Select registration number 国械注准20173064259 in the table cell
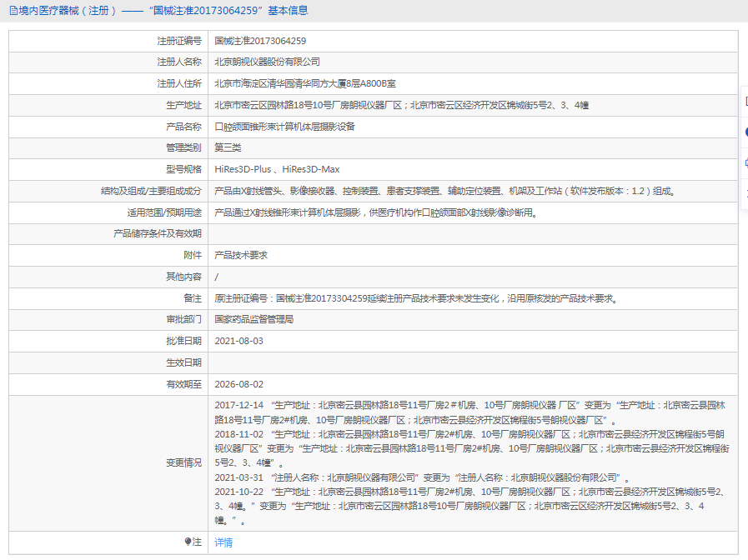The height and width of the screenshot is (560, 748). [260, 41]
